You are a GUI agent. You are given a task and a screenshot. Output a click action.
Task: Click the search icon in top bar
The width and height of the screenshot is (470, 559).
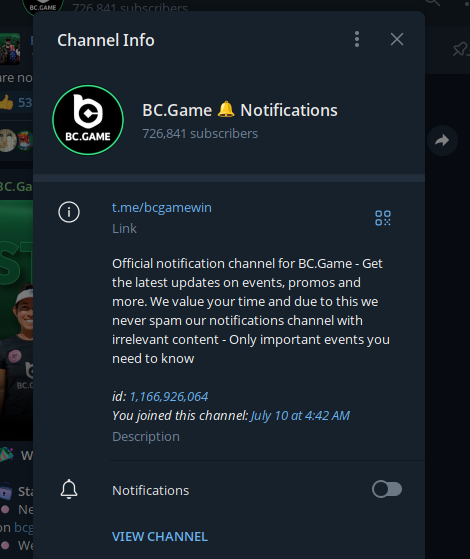[433, 3]
